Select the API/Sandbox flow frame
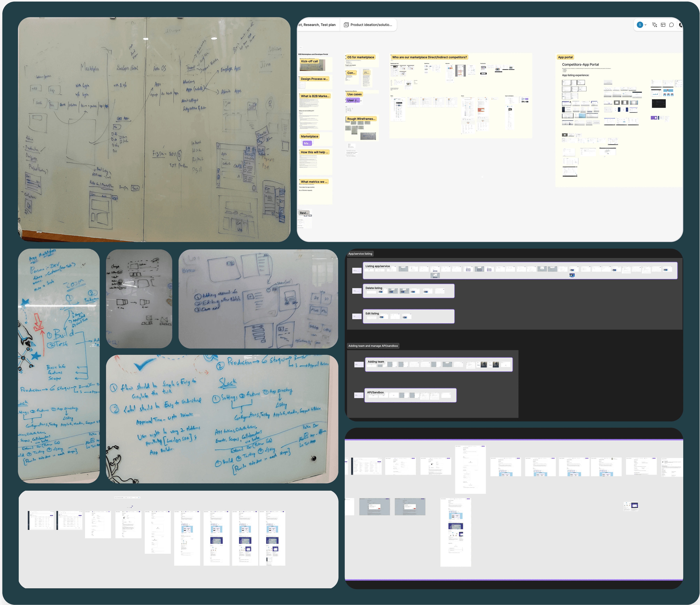 click(x=375, y=393)
